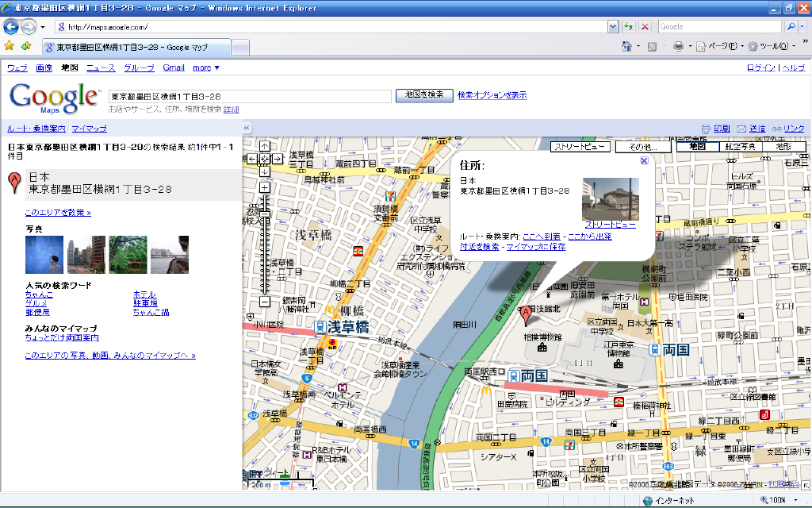Image resolution: width=812 pixels, height=508 pixels.
Task: Click the Add to Favorites star-plus icon
Action: click(x=26, y=46)
